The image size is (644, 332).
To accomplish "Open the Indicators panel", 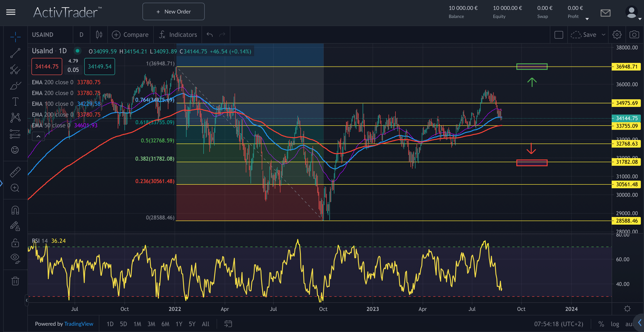I will pyautogui.click(x=178, y=35).
